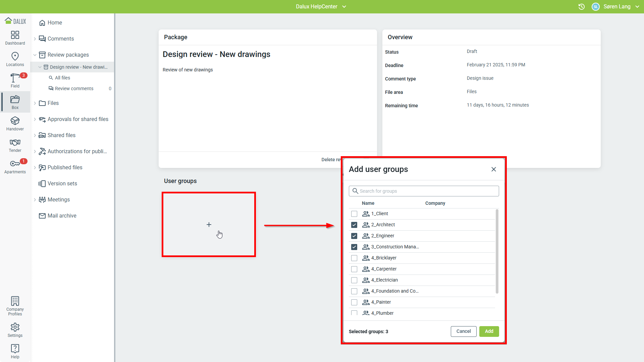Open Mail archive in sidebar
The height and width of the screenshot is (362, 644).
pyautogui.click(x=62, y=216)
